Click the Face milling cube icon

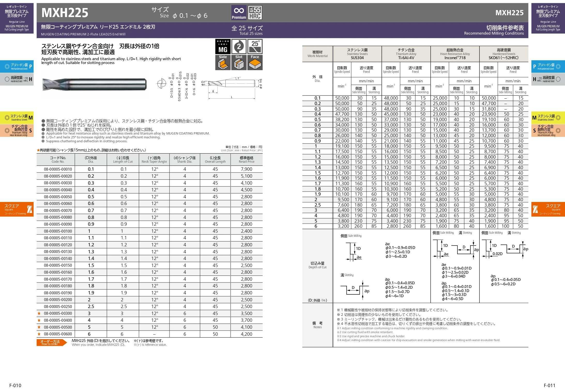click(255, 62)
